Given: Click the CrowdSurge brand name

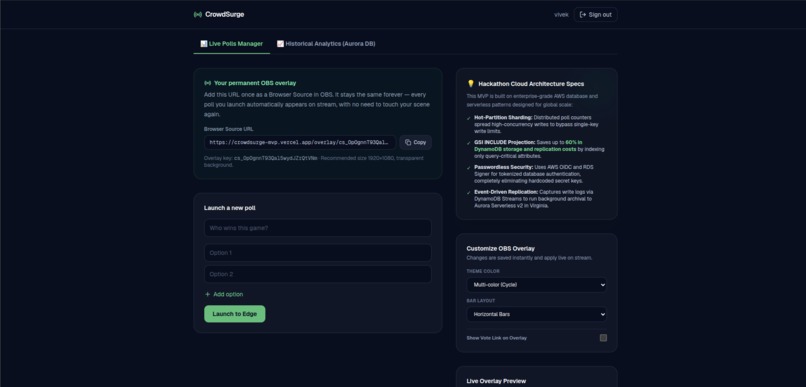Looking at the screenshot, I should (x=225, y=14).
